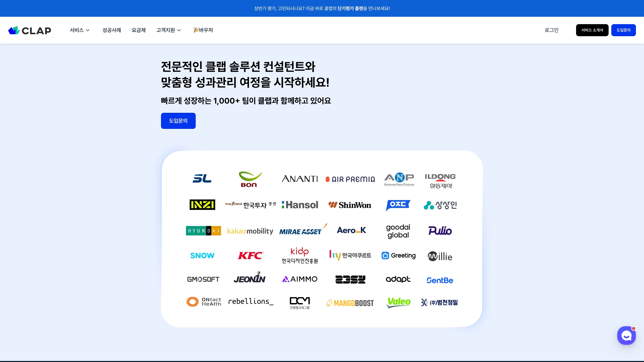Click the AIMMO logo
644x362 pixels.
coord(300,279)
